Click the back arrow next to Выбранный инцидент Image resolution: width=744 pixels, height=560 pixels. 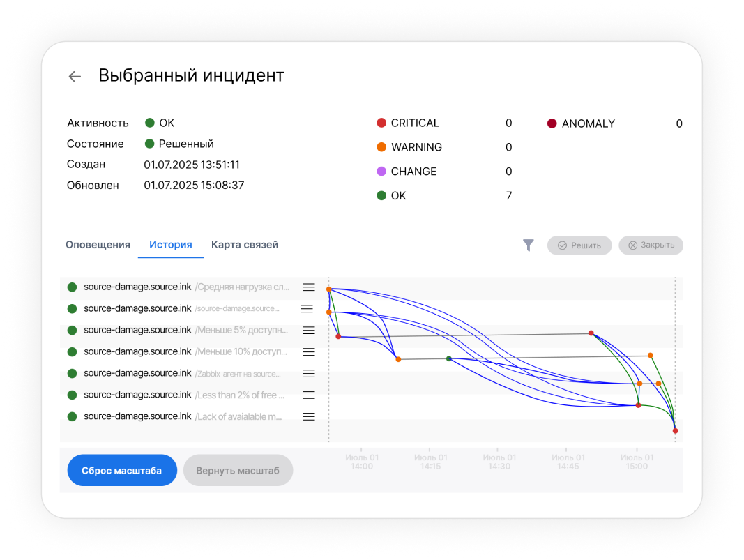point(75,77)
